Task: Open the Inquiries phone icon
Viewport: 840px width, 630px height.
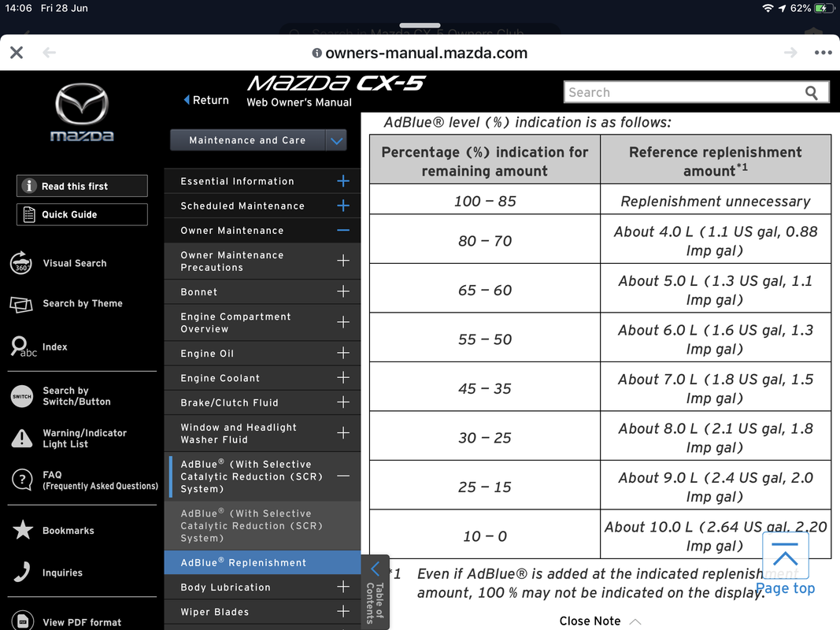Action: (x=22, y=573)
